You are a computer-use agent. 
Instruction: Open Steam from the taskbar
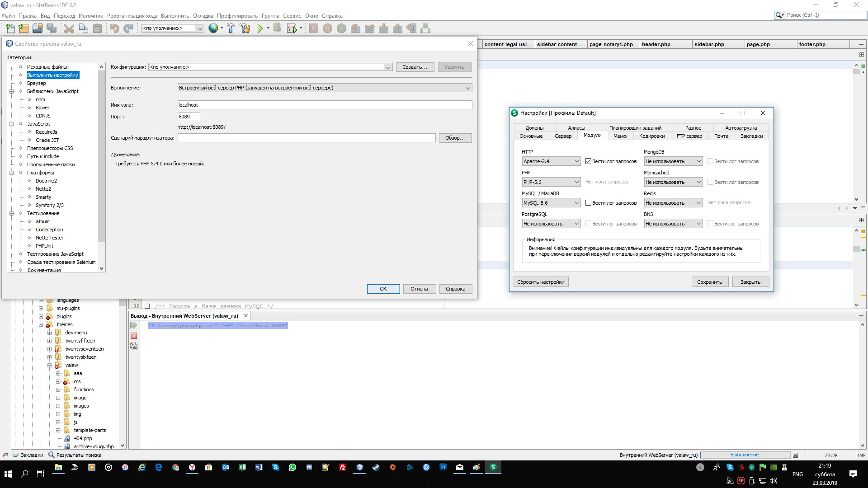(376, 467)
